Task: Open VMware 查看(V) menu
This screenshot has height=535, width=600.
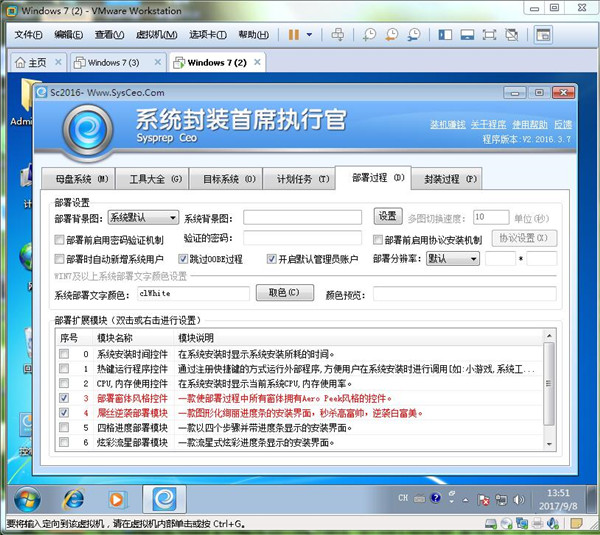Action: click(x=109, y=35)
